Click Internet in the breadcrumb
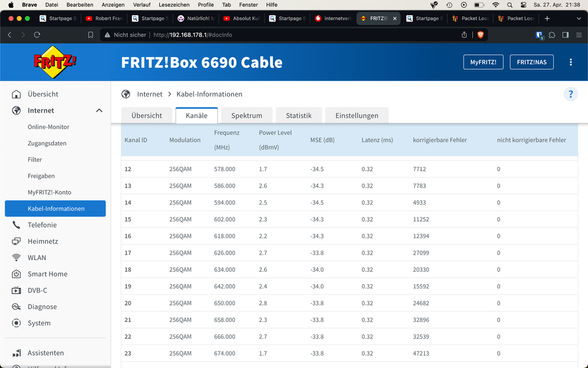 point(150,94)
